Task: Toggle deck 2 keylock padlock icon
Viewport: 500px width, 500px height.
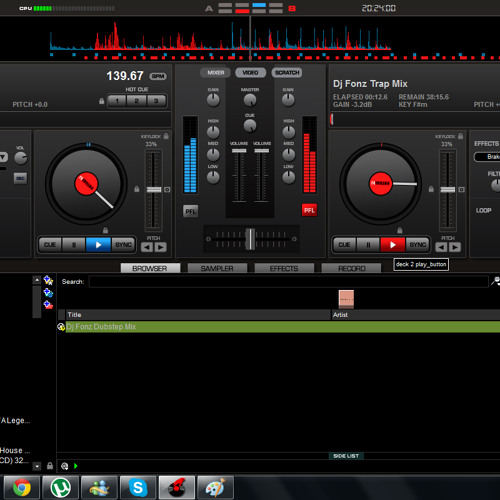Action: point(460,136)
